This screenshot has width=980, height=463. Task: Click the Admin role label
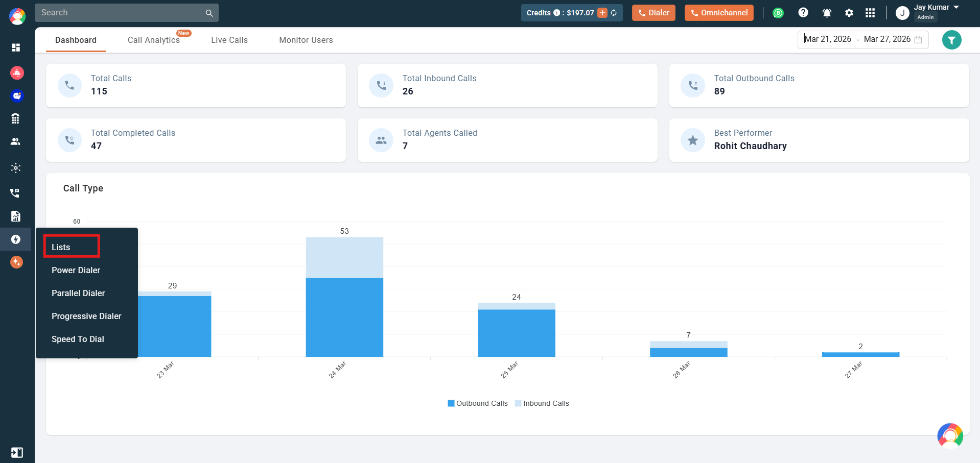(x=925, y=17)
